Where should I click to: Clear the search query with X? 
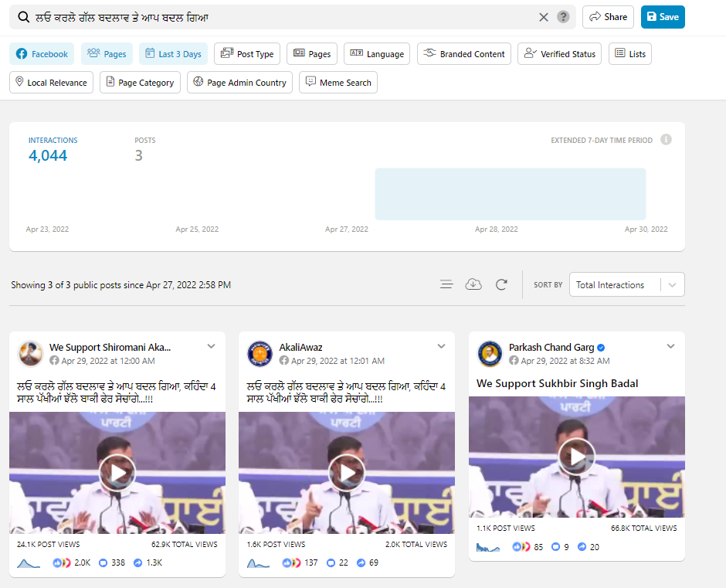544,17
